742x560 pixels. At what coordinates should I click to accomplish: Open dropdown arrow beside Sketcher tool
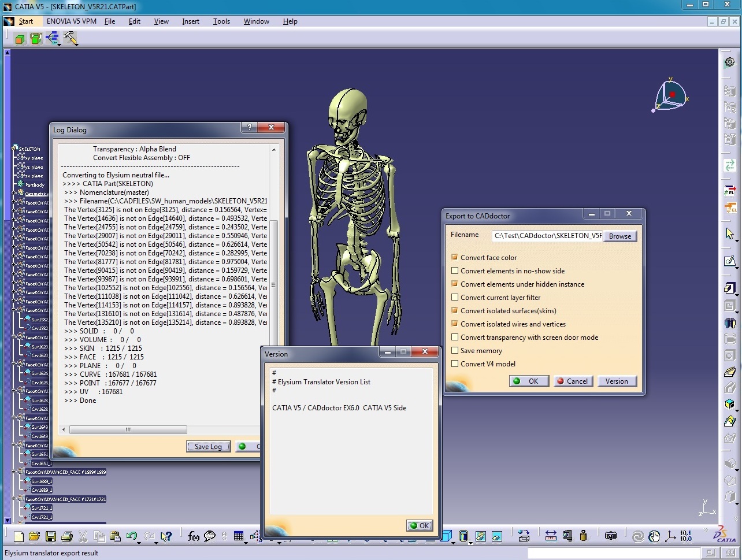(x=736, y=267)
